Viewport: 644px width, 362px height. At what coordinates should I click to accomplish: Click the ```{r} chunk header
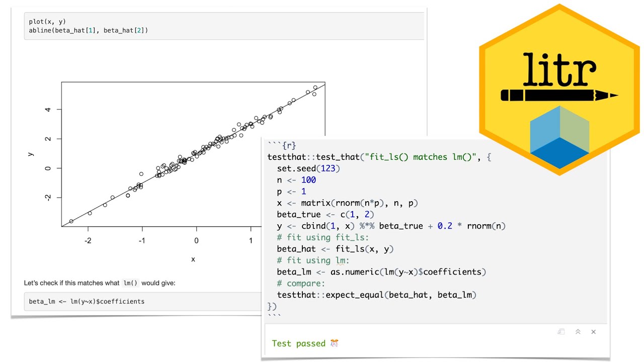point(282,146)
